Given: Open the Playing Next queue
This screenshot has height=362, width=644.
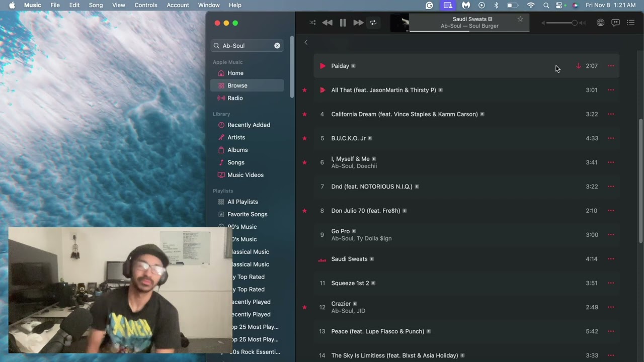Looking at the screenshot, I should (630, 23).
